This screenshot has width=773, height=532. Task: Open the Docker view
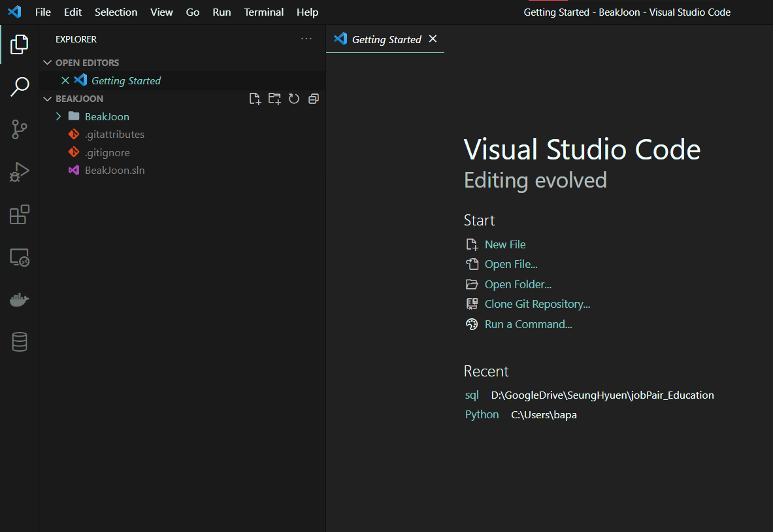pyautogui.click(x=19, y=299)
